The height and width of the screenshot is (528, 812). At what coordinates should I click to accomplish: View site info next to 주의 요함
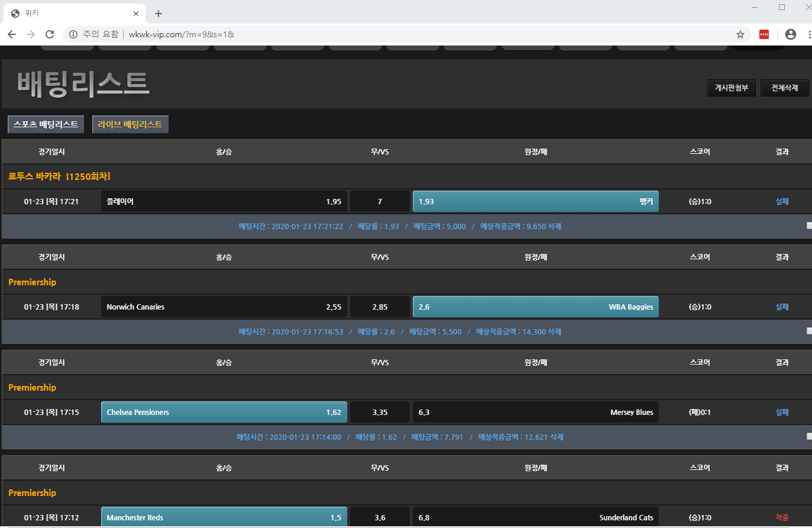pos(73,34)
